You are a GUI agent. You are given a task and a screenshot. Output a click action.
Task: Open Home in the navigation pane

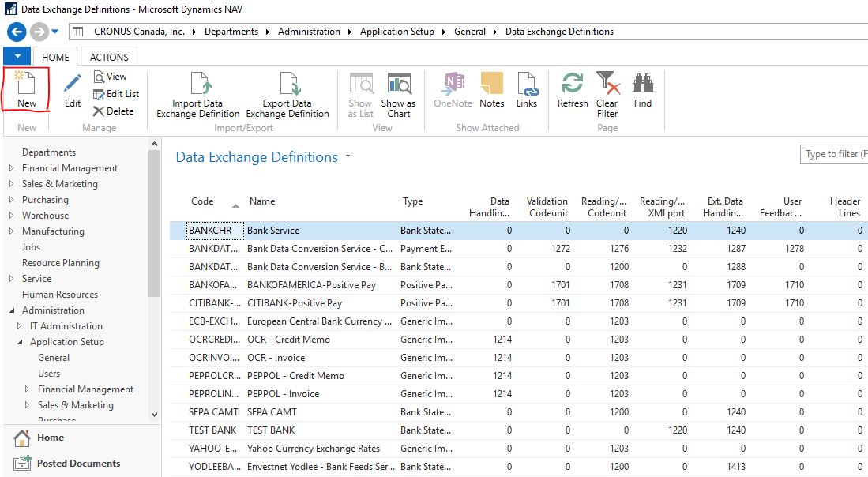coord(51,438)
